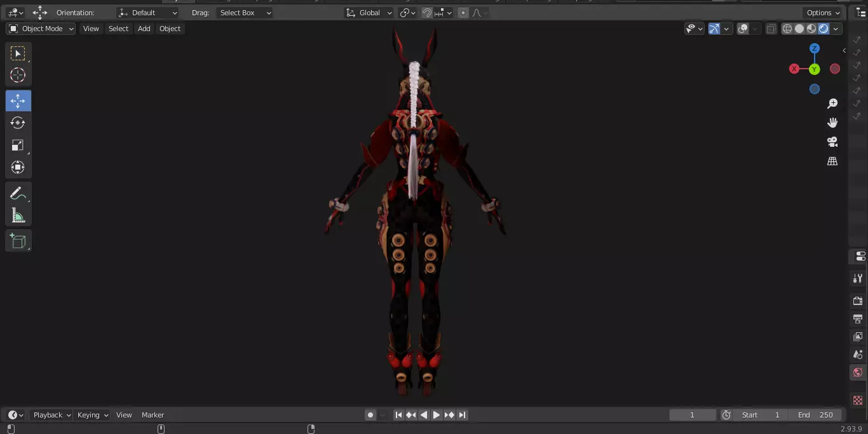Activate the Transform tool
The image size is (868, 434).
coord(18,167)
